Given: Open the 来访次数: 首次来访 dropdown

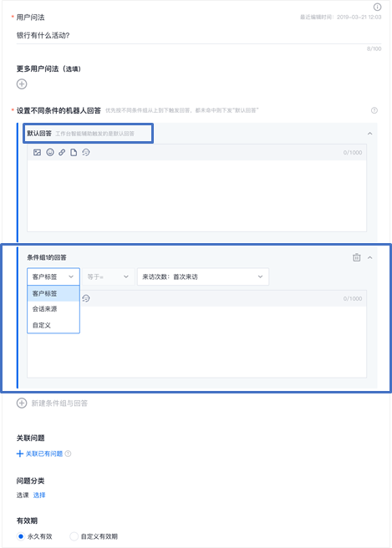Looking at the screenshot, I should pyautogui.click(x=203, y=277).
